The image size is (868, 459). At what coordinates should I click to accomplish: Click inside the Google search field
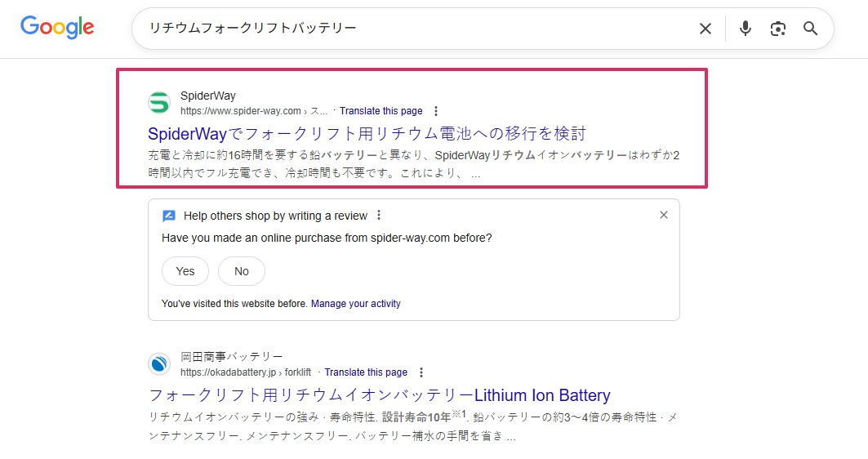408,29
